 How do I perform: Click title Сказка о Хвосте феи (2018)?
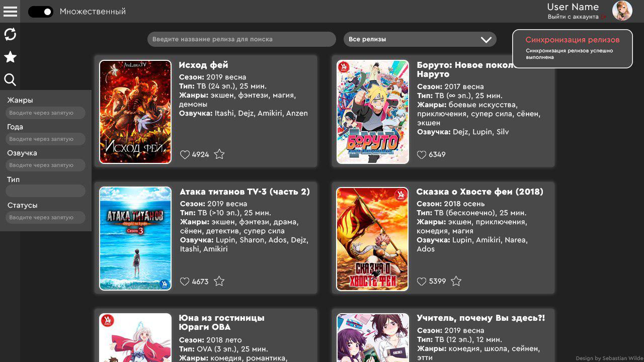tap(480, 192)
